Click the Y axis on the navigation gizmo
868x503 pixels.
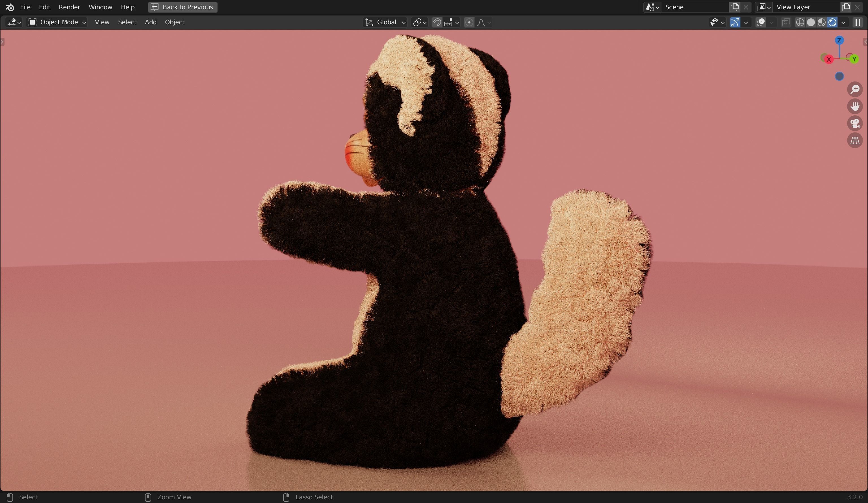[854, 59]
